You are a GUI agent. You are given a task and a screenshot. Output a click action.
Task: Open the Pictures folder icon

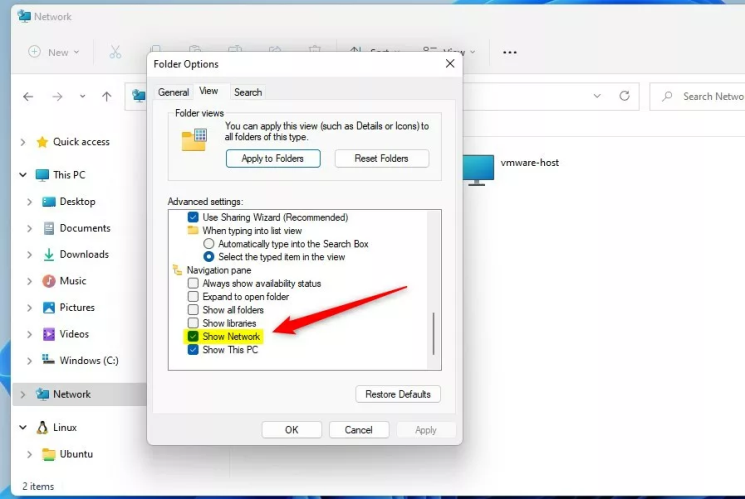pos(48,307)
